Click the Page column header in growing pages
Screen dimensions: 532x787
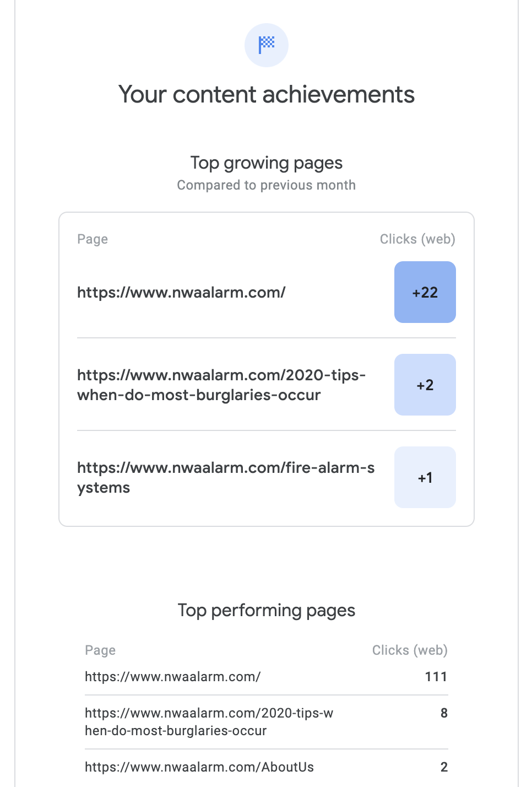pos(93,239)
